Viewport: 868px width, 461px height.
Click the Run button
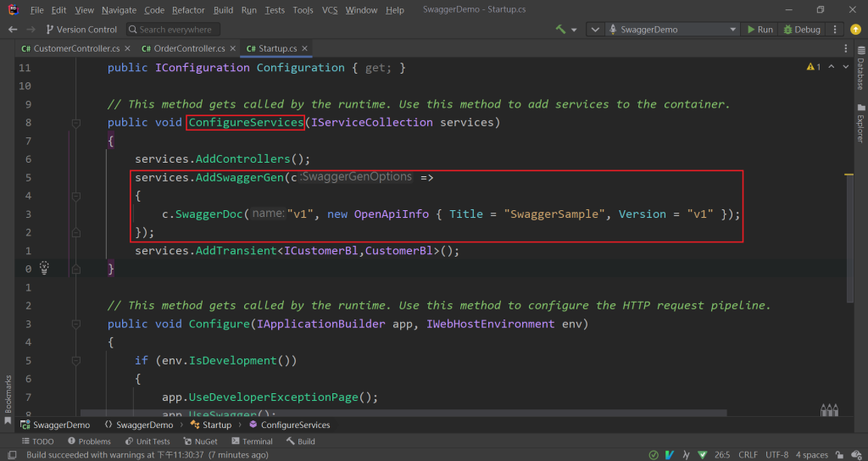[760, 30]
